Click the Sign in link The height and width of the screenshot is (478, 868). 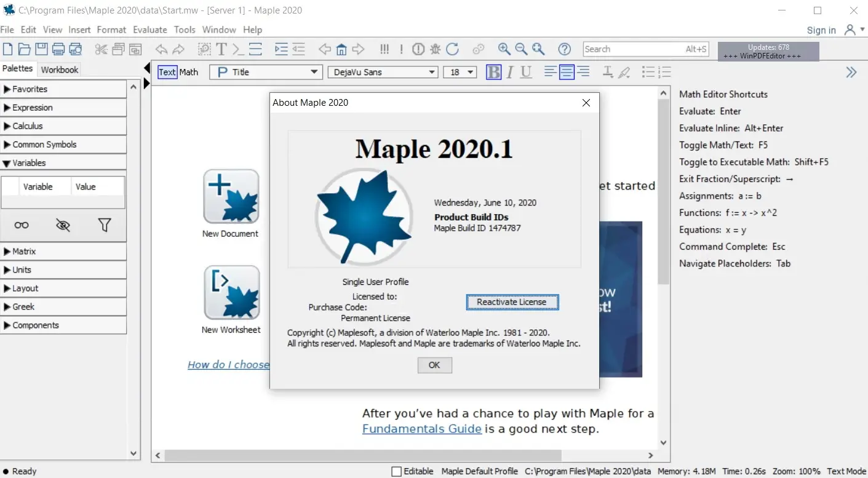[821, 30]
